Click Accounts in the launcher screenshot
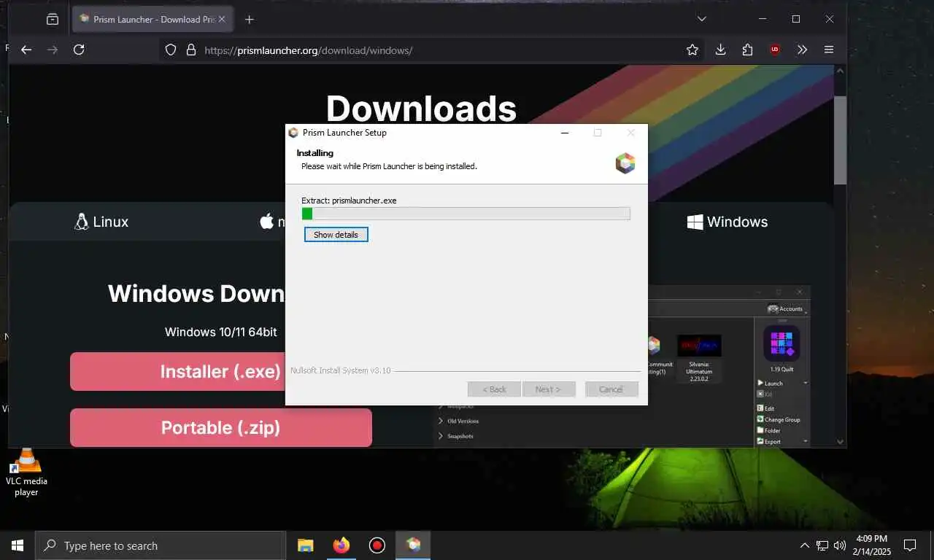 [785, 308]
